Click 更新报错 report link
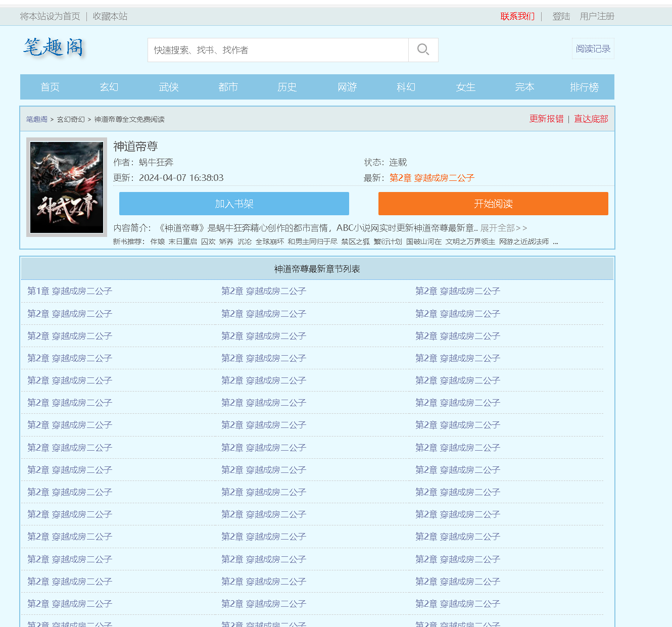 (x=546, y=119)
